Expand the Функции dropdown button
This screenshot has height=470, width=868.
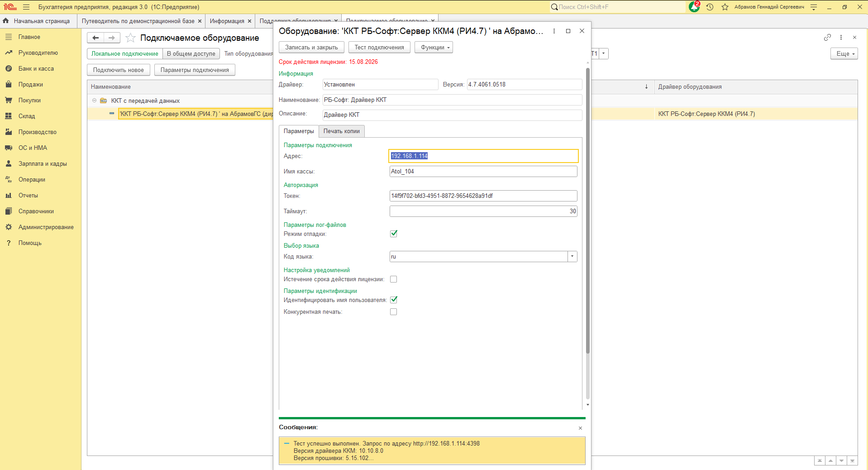434,48
